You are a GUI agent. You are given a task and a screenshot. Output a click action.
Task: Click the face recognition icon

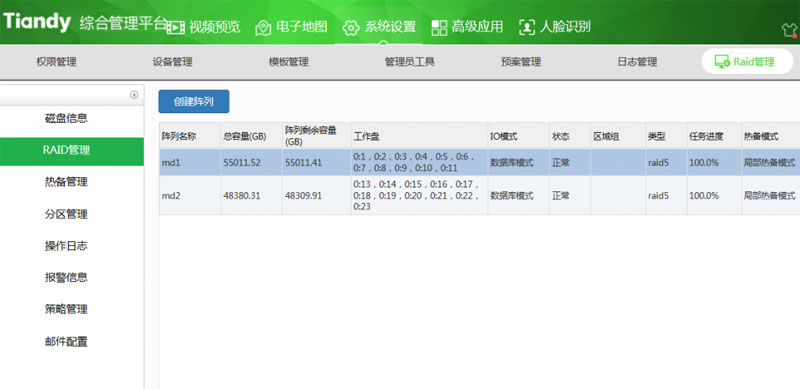click(527, 27)
